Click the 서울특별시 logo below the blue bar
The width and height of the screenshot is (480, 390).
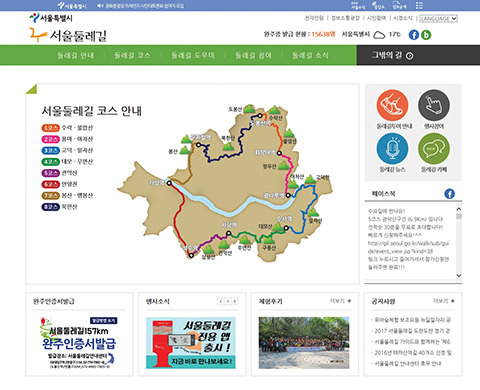tap(51, 18)
